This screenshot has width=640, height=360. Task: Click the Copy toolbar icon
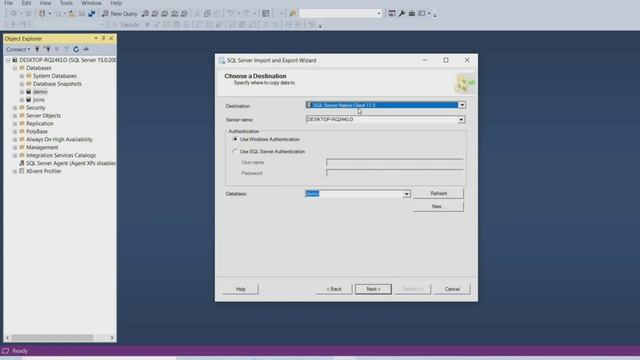[x=207, y=13]
